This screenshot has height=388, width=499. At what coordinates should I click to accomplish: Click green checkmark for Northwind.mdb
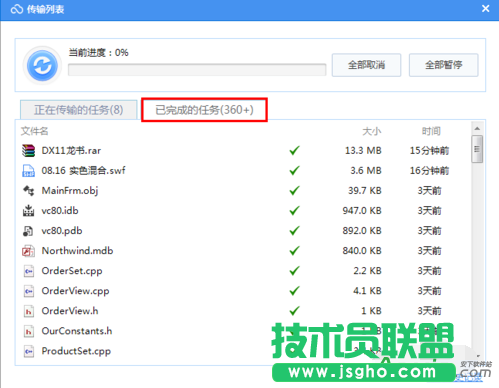(294, 251)
